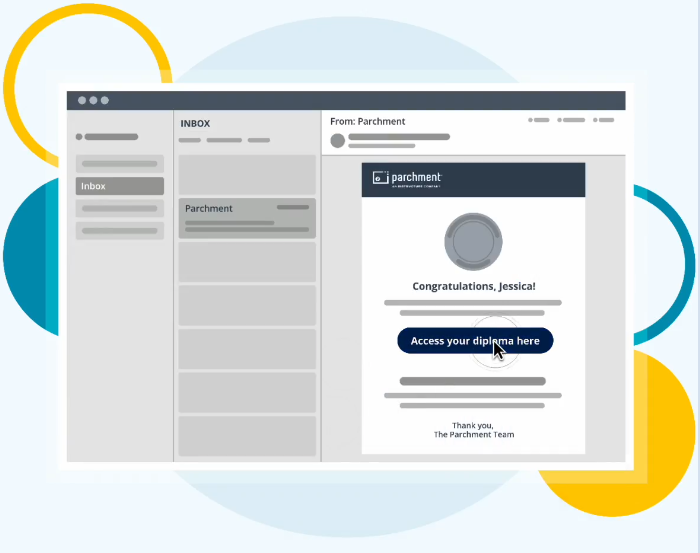700x553 pixels.
Task: Open the Parchment email in message list
Action: point(247,218)
